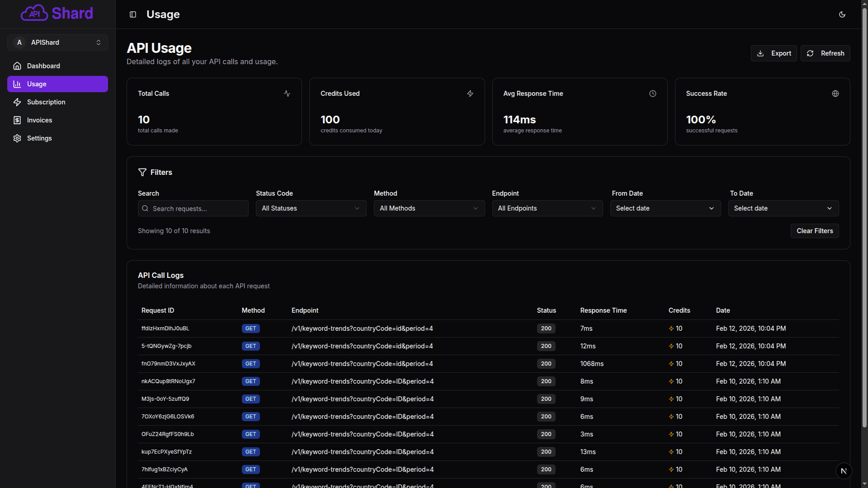The image size is (868, 488).
Task: Click the Refresh button
Action: tap(825, 53)
